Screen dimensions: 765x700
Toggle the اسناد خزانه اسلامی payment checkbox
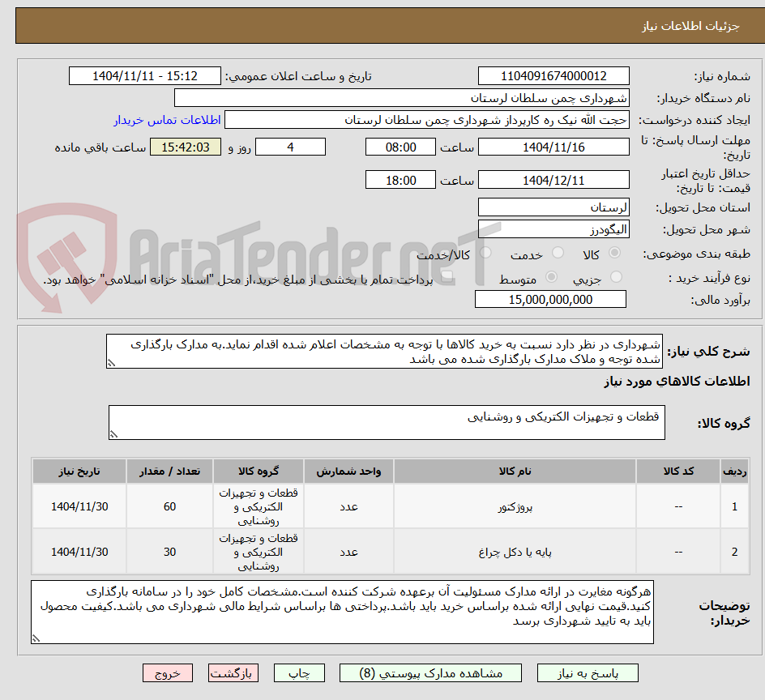click(446, 278)
